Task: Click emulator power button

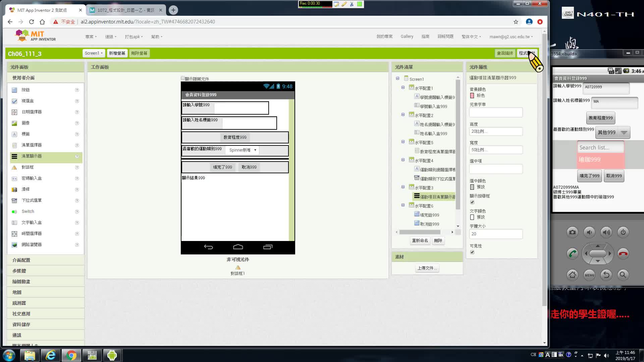Action: tap(623, 232)
